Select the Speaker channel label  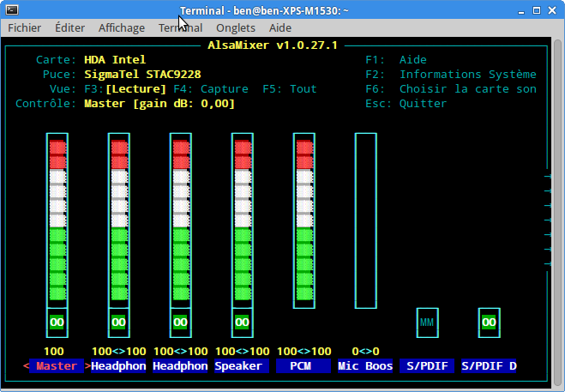click(x=242, y=366)
